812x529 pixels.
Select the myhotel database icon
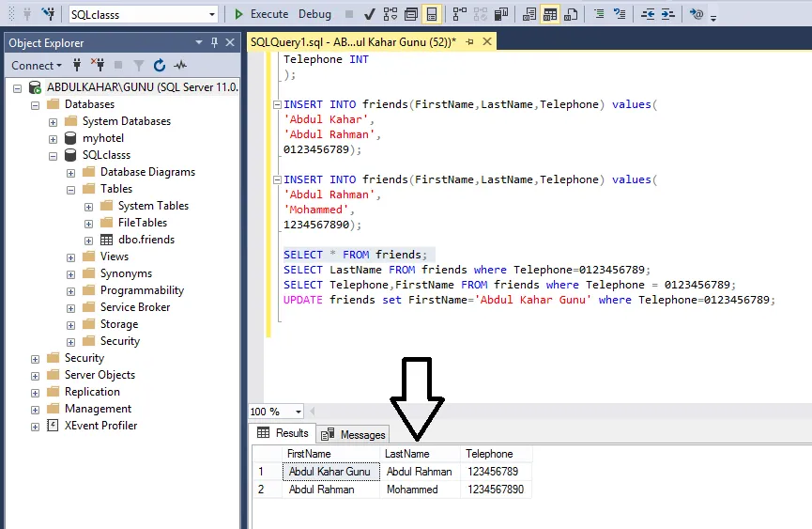point(70,138)
